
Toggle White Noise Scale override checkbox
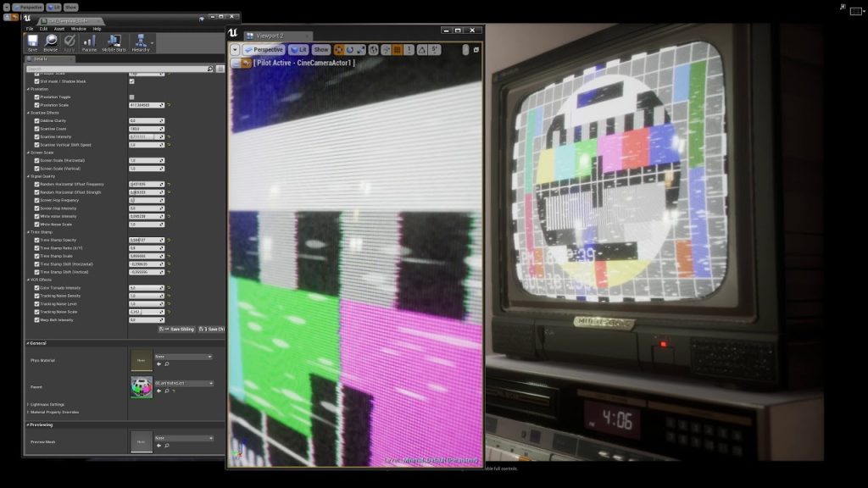click(37, 225)
